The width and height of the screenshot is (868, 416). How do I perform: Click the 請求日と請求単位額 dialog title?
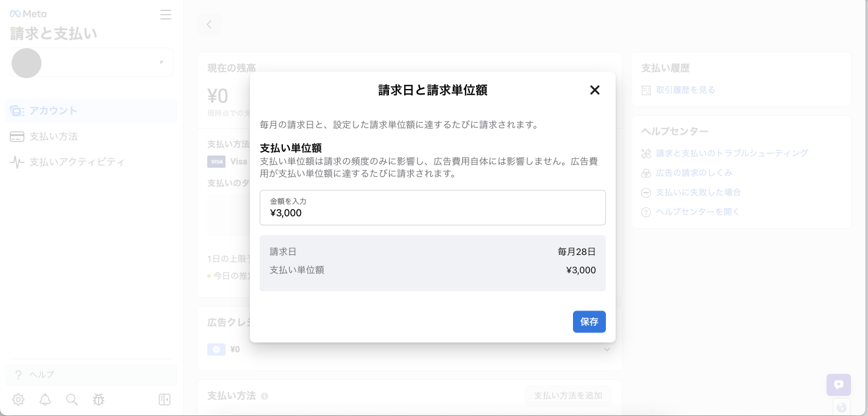tap(433, 90)
